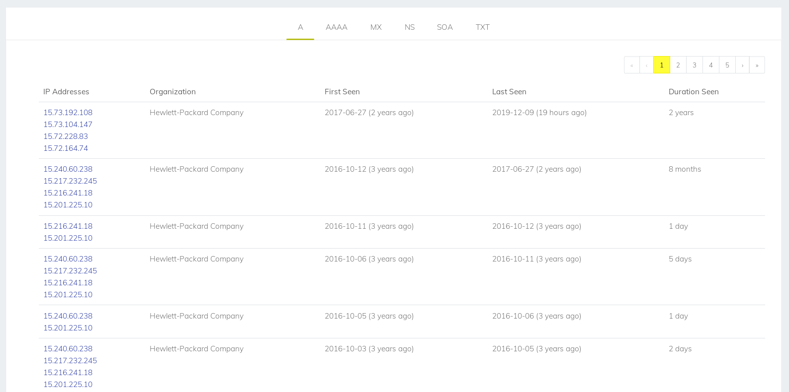Click the Duration Seen column header

(693, 92)
